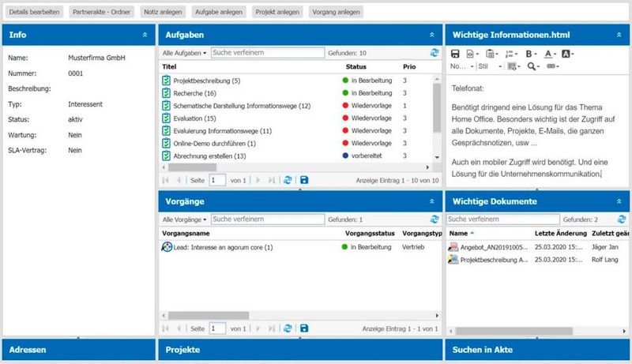Click Vorgänge pager refresh icon

(288, 328)
